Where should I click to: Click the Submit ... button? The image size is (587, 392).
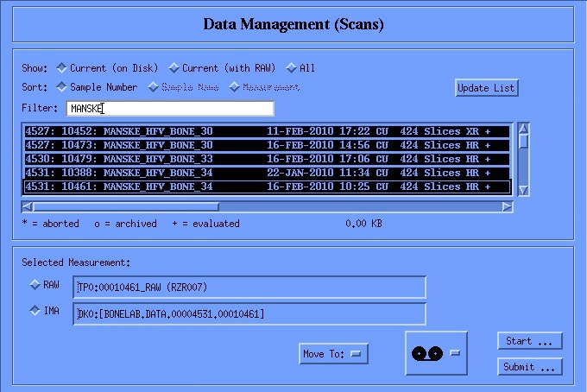[530, 367]
